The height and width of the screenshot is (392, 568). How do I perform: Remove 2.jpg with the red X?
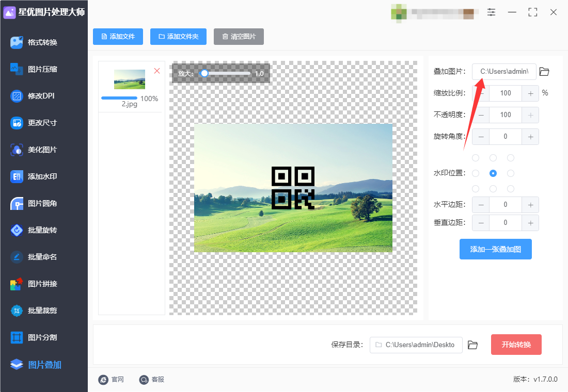(x=157, y=71)
